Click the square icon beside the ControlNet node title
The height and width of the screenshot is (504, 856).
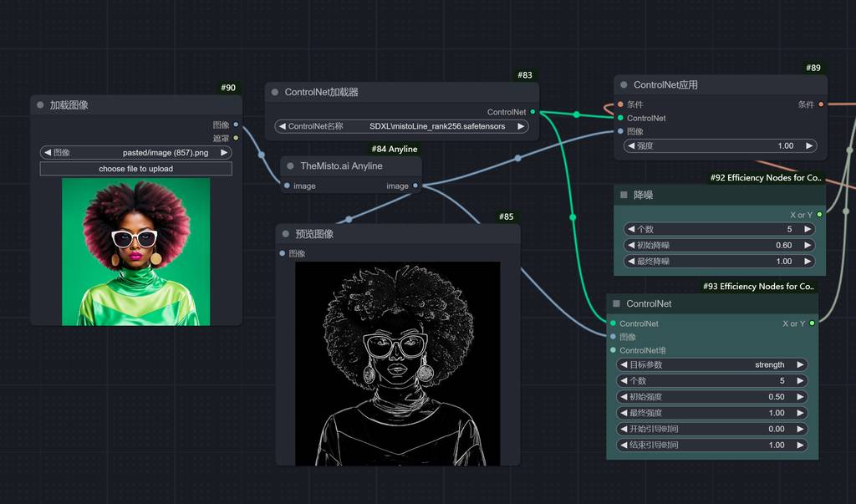[616, 304]
